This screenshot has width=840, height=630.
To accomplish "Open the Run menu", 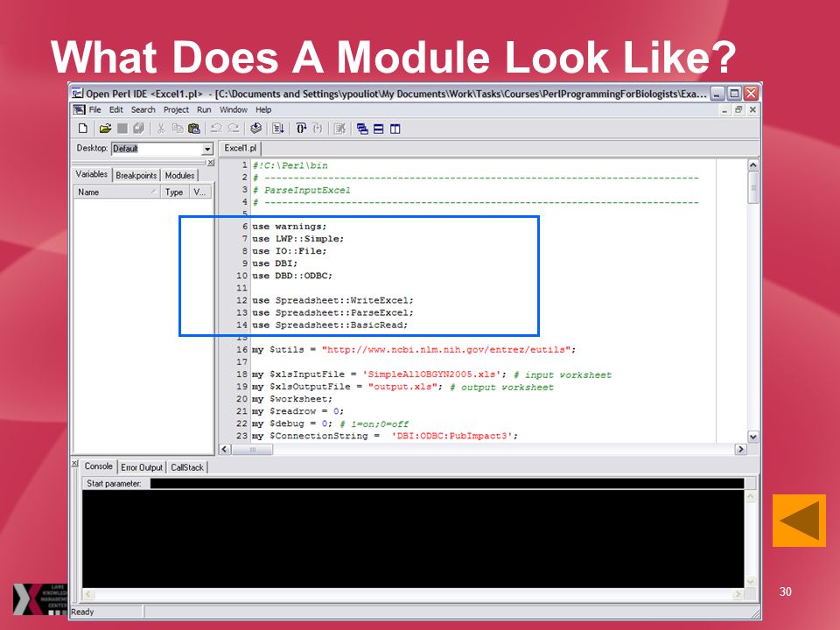I will [x=204, y=110].
